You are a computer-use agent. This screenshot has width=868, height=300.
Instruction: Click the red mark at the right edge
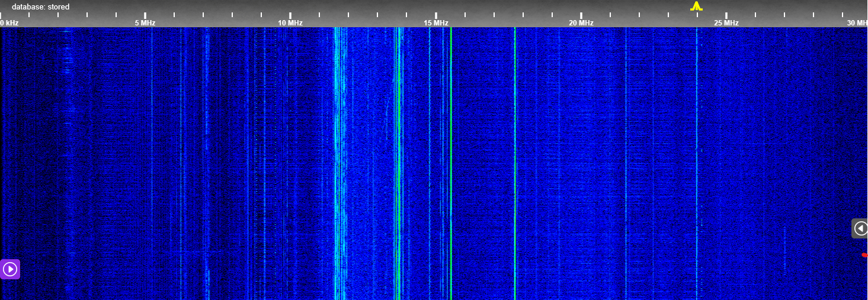tap(864, 255)
